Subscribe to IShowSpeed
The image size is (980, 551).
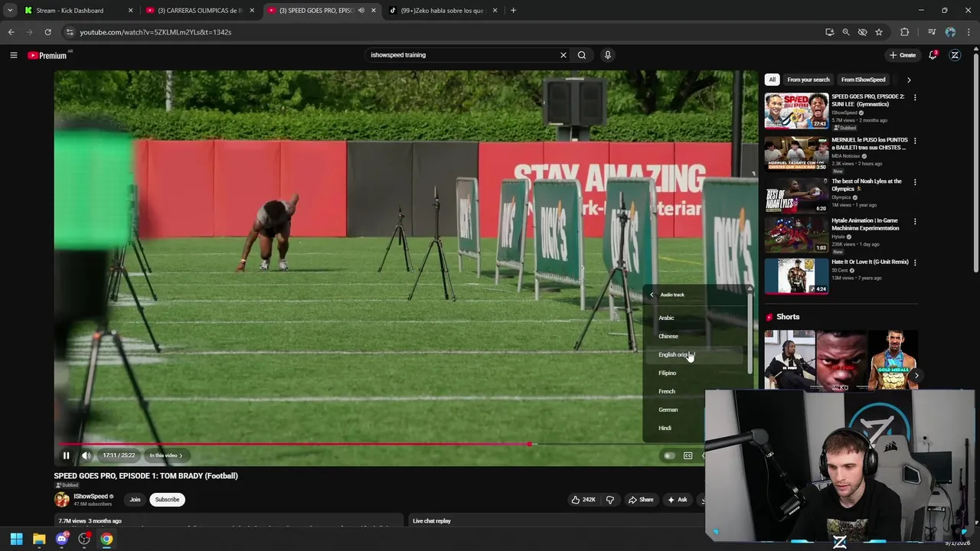tap(167, 500)
